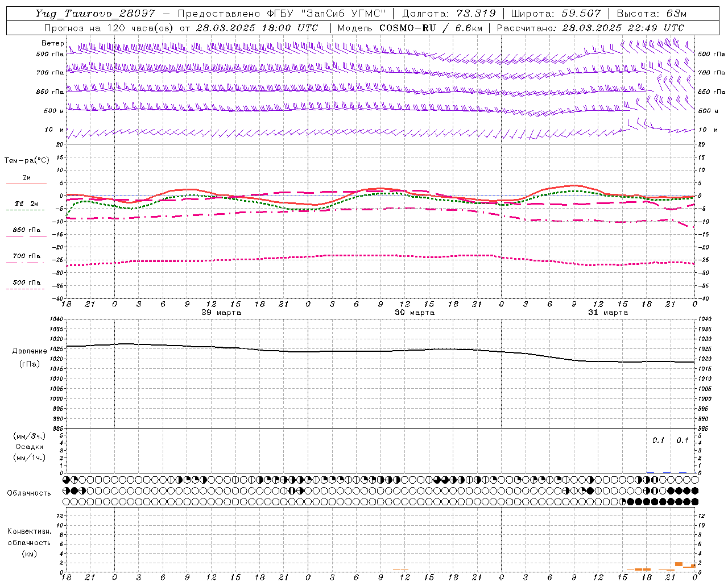Image resolution: width=728 pixels, height=582 pixels.
Task: Click the Давление panel label
Action: (x=29, y=351)
